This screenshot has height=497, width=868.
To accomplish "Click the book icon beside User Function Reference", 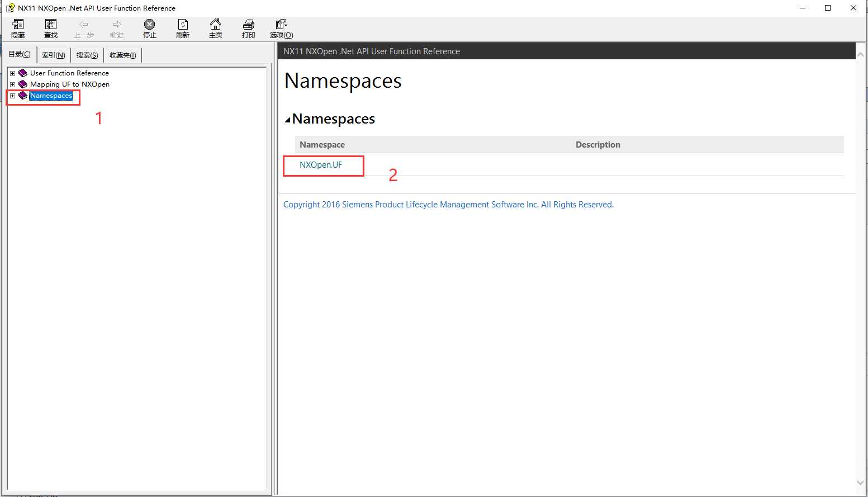I will (23, 73).
